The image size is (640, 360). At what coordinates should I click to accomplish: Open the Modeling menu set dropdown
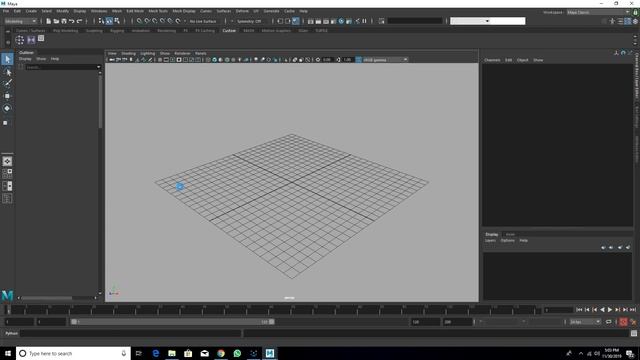20,21
